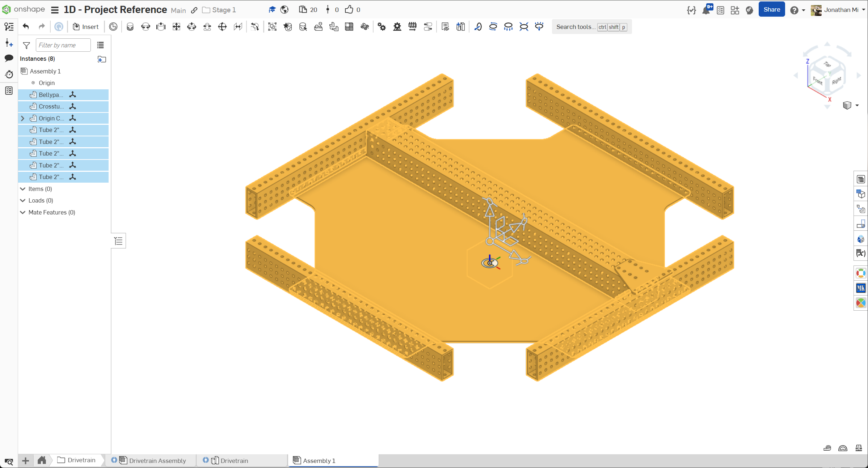
Task: Collapse the Mate Features section
Action: [22, 212]
